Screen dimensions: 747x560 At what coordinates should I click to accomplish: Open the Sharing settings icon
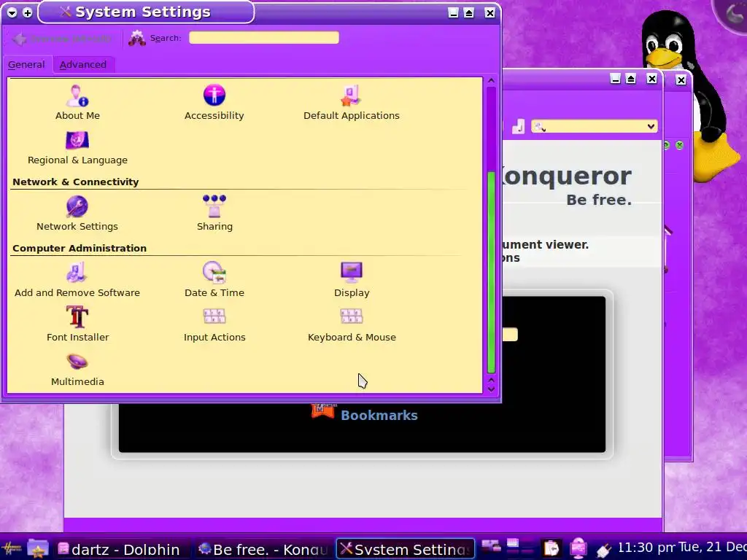tap(214, 206)
